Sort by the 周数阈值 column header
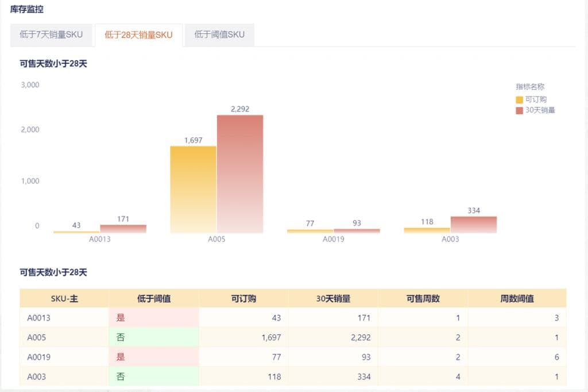588x392 pixels. [517, 298]
